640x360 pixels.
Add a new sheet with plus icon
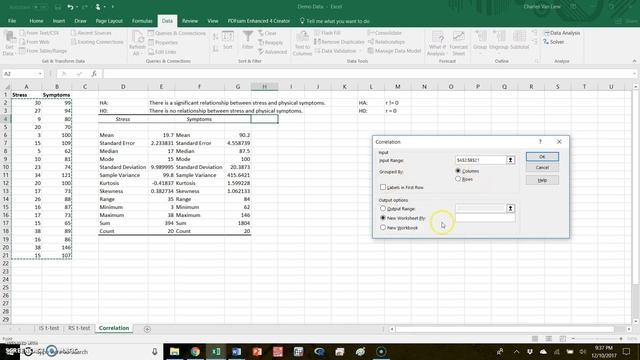pos(147,329)
